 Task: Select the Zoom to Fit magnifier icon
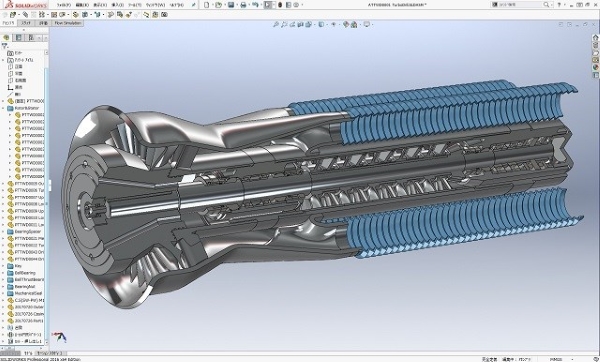[x=276, y=24]
